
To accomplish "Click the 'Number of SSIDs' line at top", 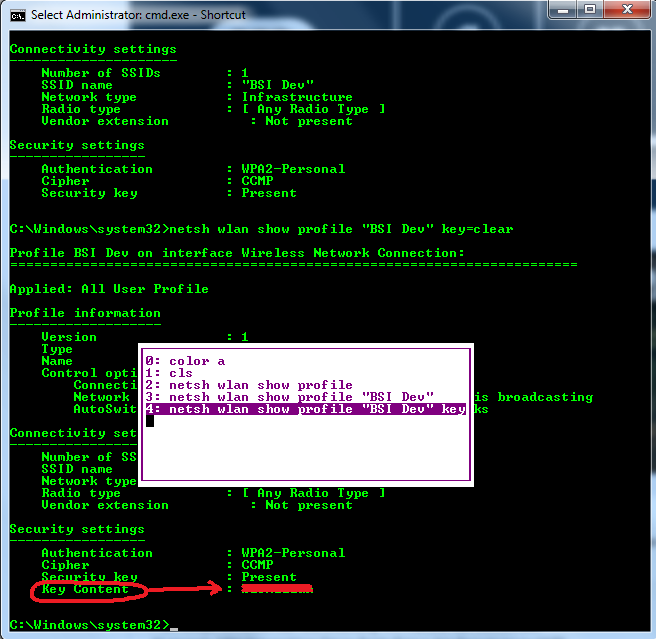I will click(145, 73).
